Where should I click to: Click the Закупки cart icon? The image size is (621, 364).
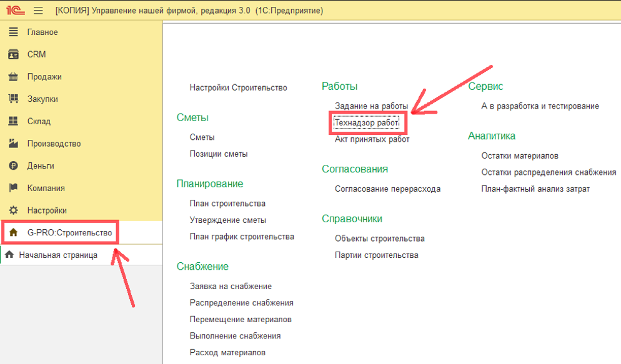13,99
